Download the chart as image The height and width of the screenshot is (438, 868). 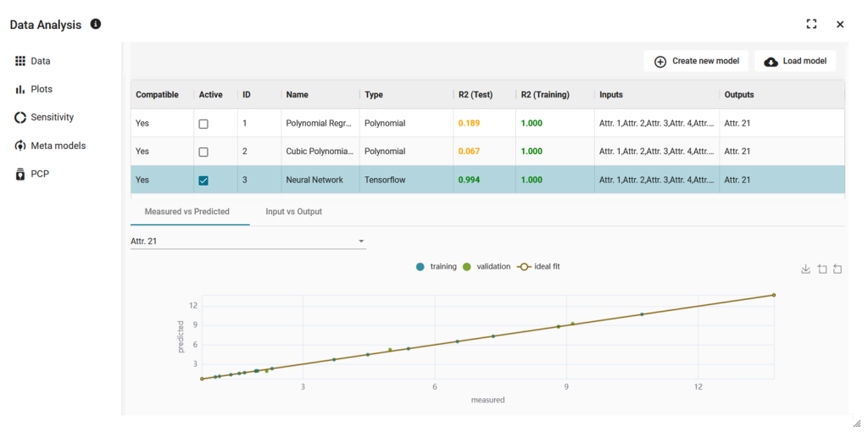(x=805, y=269)
